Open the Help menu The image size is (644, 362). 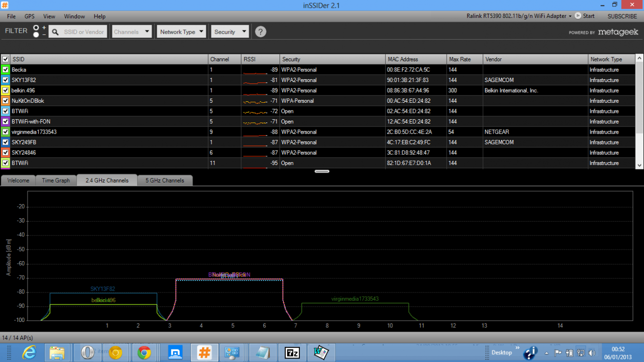[x=99, y=16]
